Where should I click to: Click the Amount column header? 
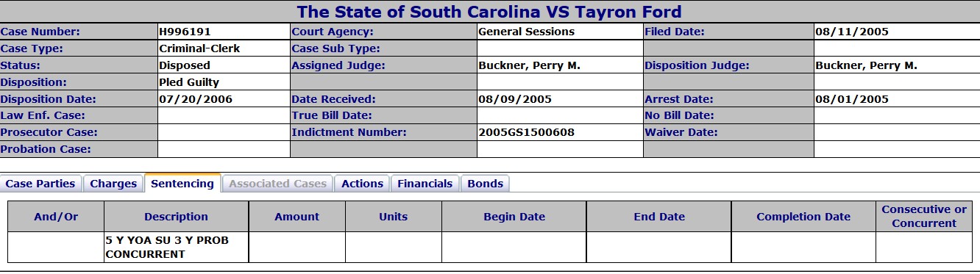(297, 217)
